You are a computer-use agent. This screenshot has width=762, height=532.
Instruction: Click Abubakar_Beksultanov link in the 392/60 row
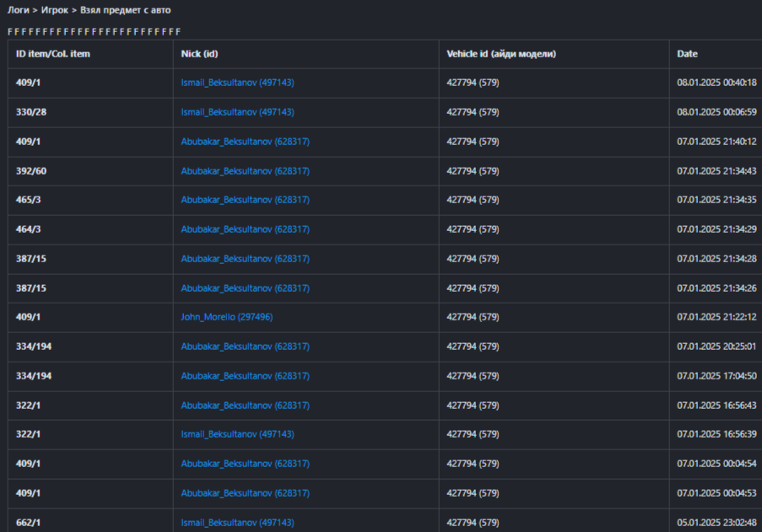tap(245, 171)
